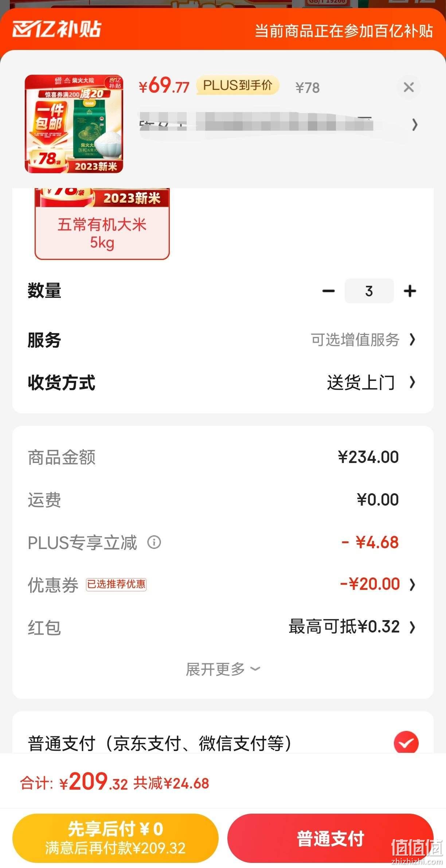Select the 五常有机大米 5kg option

[102, 224]
